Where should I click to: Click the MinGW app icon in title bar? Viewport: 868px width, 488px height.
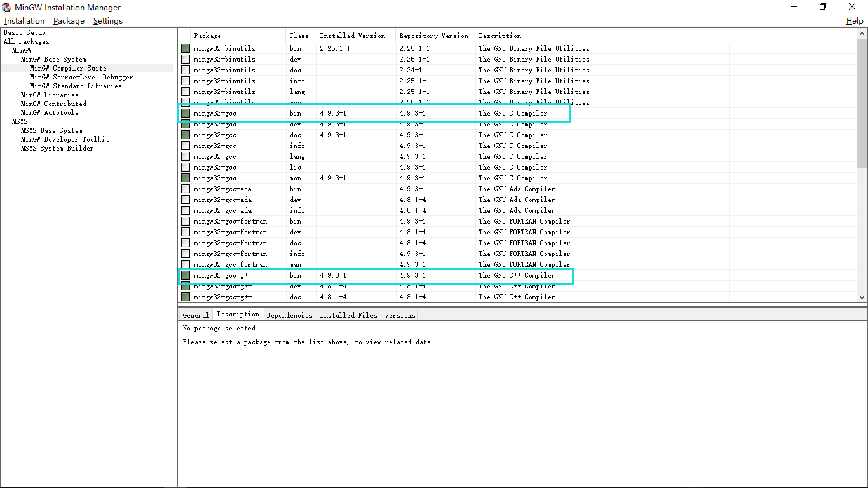coord(6,8)
